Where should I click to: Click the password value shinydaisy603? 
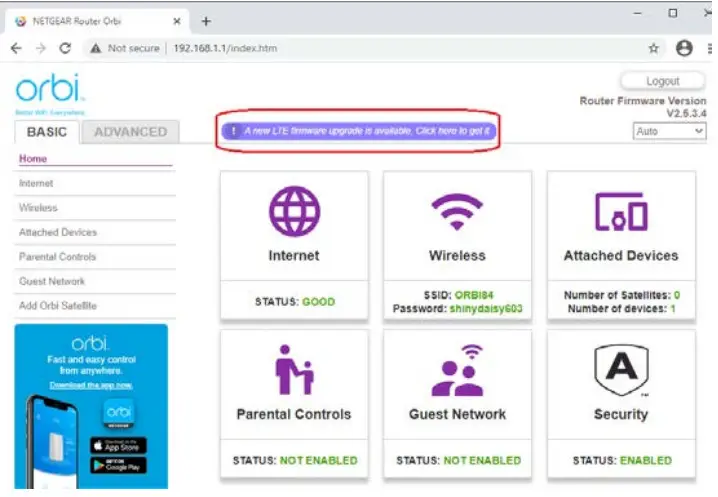[486, 309]
